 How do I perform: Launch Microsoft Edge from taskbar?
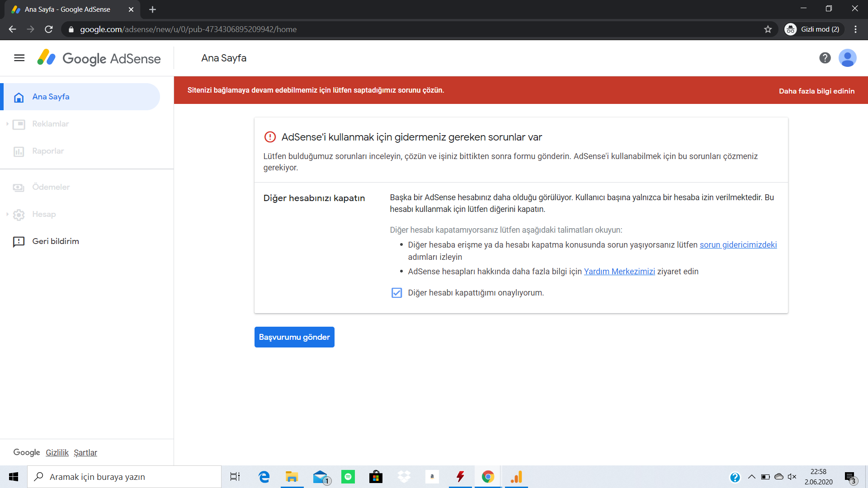pos(264,477)
